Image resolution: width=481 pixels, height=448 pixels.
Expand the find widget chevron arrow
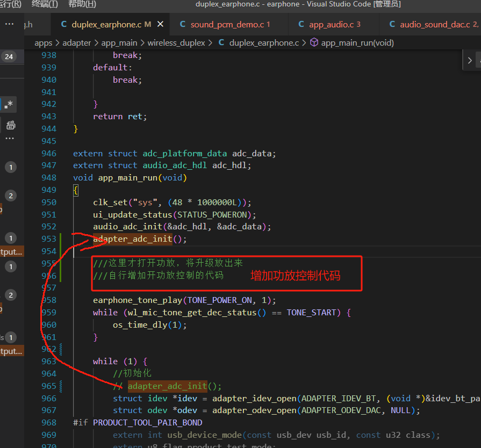[469, 60]
